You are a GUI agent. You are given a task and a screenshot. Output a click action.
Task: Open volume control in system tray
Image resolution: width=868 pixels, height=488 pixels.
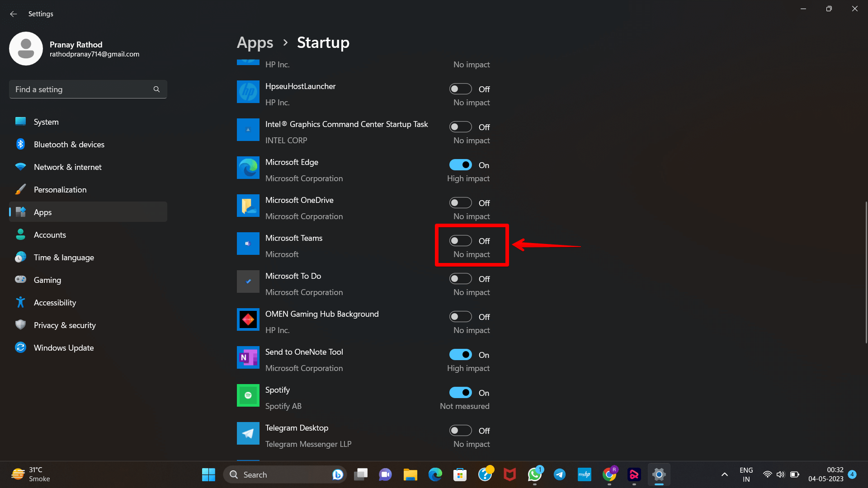[780, 474]
